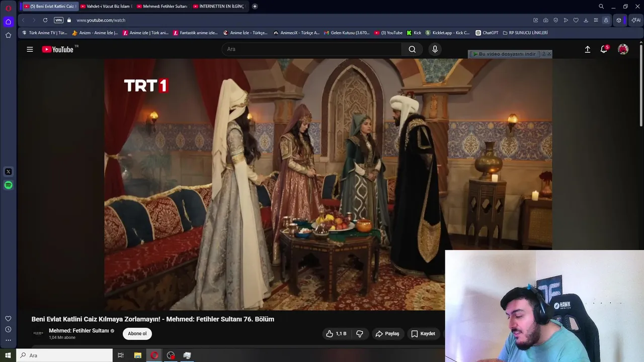Open Spotify in Opera sidebar
The height and width of the screenshot is (362, 644).
[8, 185]
